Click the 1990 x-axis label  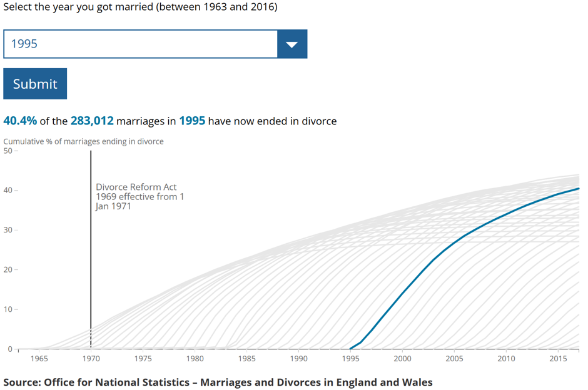[x=299, y=359]
